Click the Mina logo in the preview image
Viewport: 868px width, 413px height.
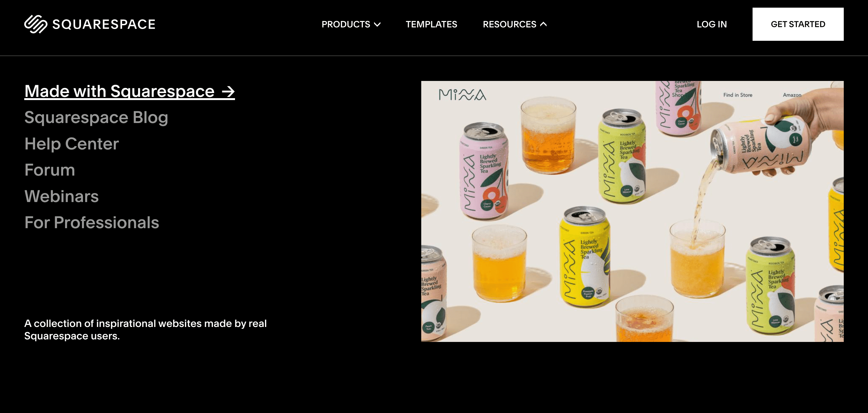coord(462,95)
